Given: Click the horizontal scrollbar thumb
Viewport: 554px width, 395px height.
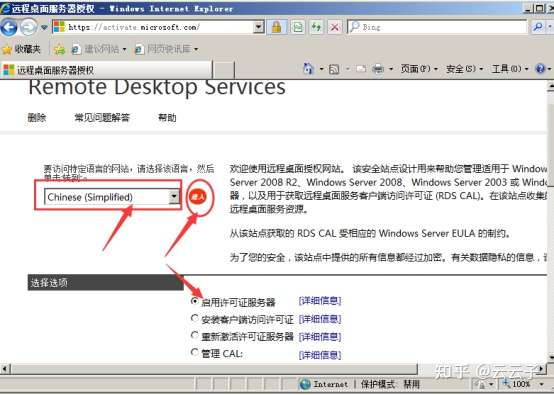Looking at the screenshot, I should (214, 369).
